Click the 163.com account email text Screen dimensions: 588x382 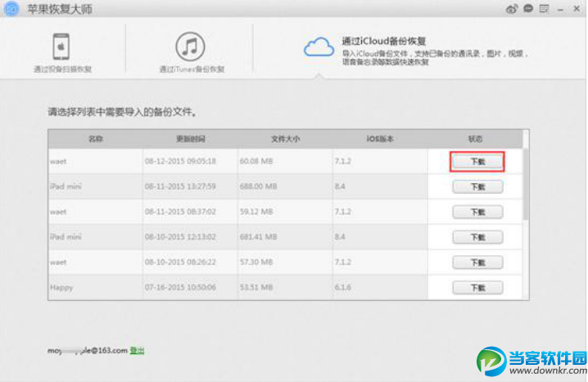(x=88, y=351)
